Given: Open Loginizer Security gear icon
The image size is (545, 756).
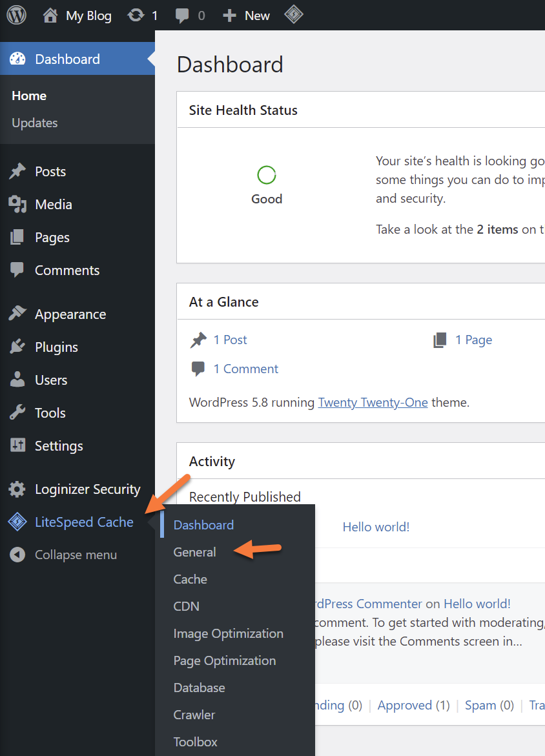Looking at the screenshot, I should click(17, 489).
